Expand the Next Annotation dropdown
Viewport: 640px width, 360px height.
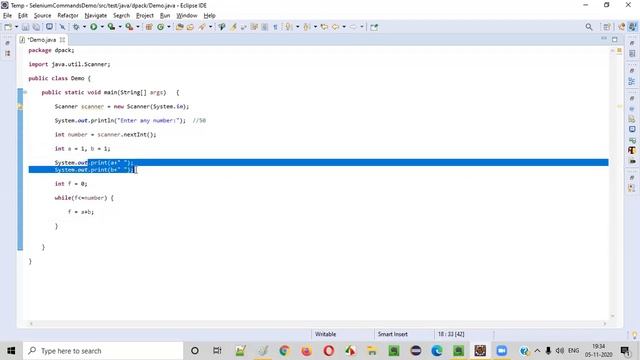(x=297, y=27)
